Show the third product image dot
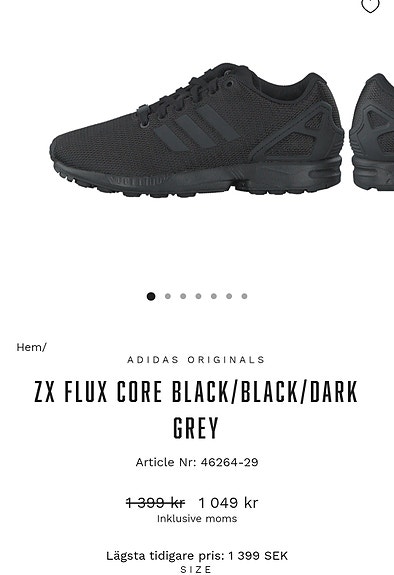394x575 pixels. pos(183,296)
